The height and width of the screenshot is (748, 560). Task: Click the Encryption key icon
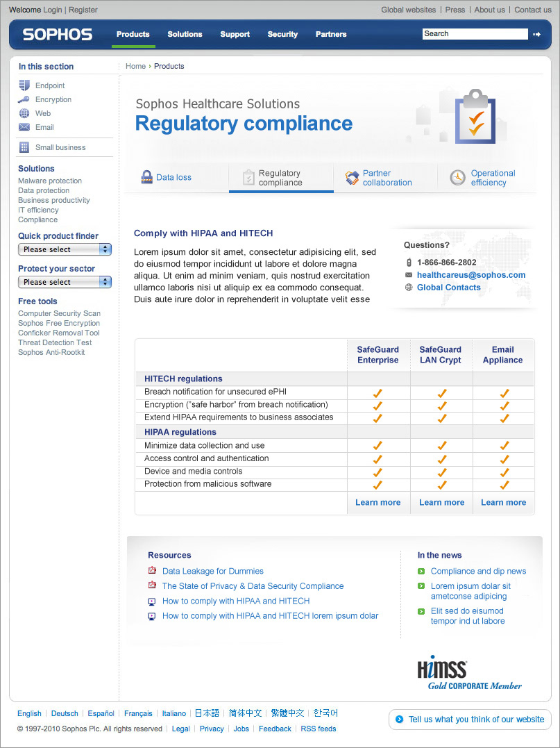[x=24, y=100]
